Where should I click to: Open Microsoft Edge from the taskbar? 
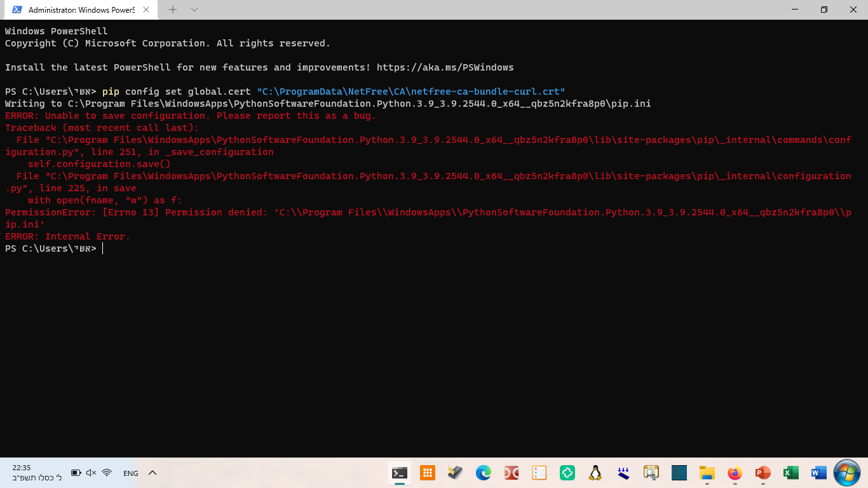point(484,473)
